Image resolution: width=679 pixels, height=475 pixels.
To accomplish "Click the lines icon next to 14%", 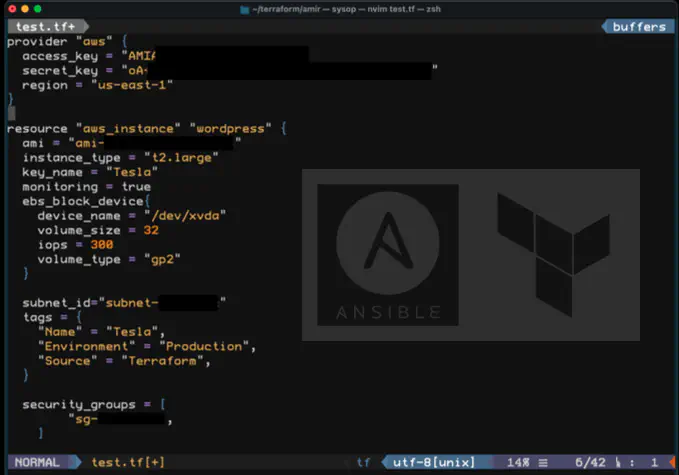I will tap(543, 463).
